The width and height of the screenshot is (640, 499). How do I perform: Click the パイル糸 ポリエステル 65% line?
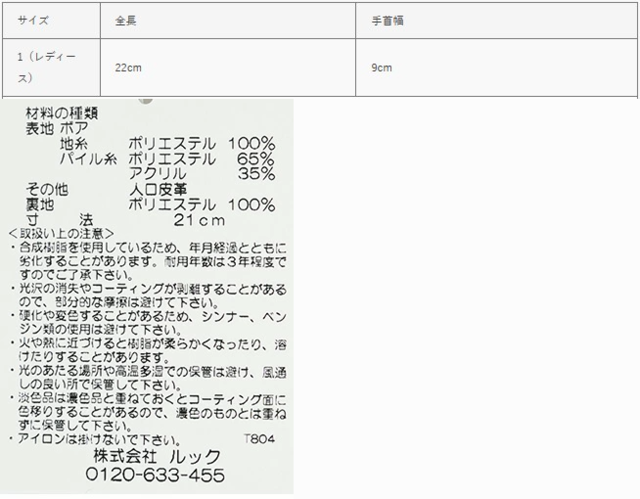166,159
